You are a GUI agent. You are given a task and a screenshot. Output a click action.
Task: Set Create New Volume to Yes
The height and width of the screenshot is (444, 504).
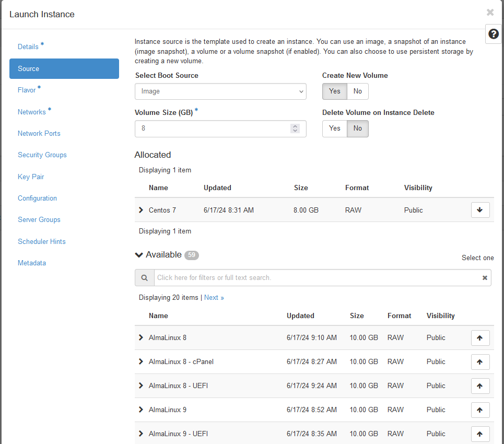(335, 91)
